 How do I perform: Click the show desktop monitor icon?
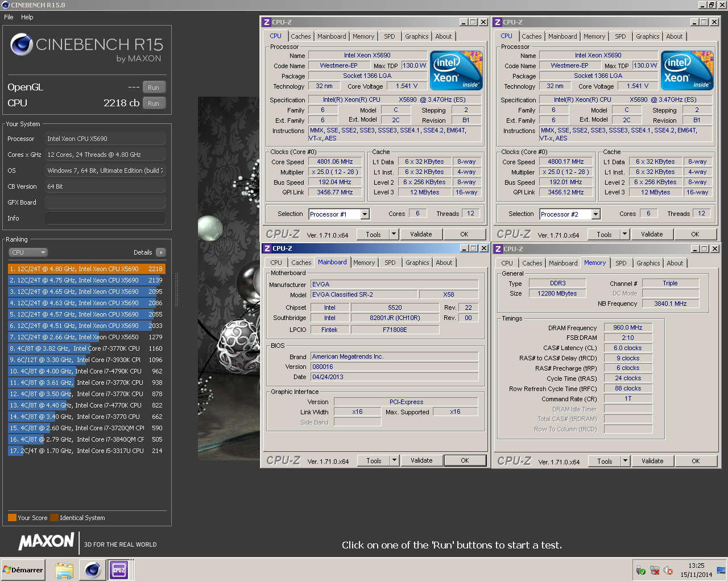[x=721, y=570]
